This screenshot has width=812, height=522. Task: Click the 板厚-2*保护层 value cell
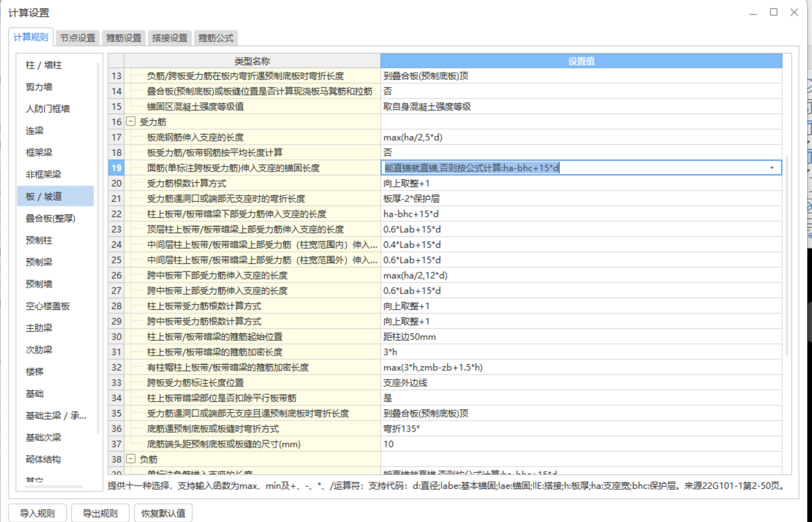[581, 199]
